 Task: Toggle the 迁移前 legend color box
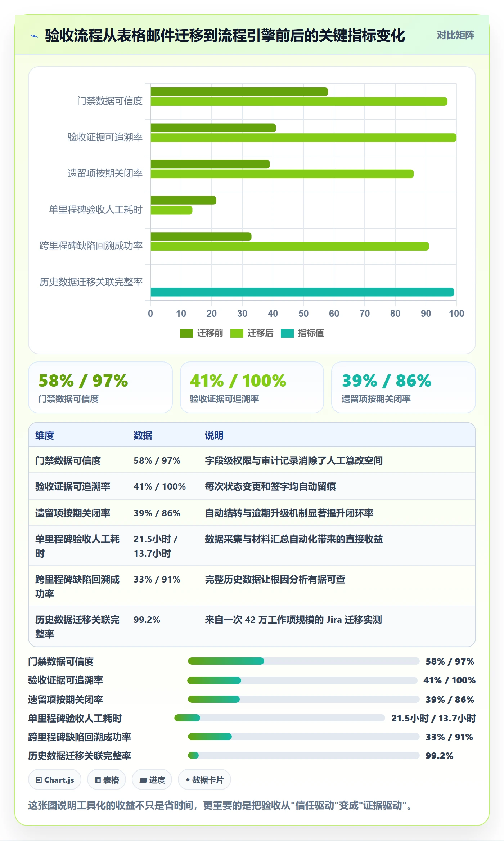coord(186,333)
